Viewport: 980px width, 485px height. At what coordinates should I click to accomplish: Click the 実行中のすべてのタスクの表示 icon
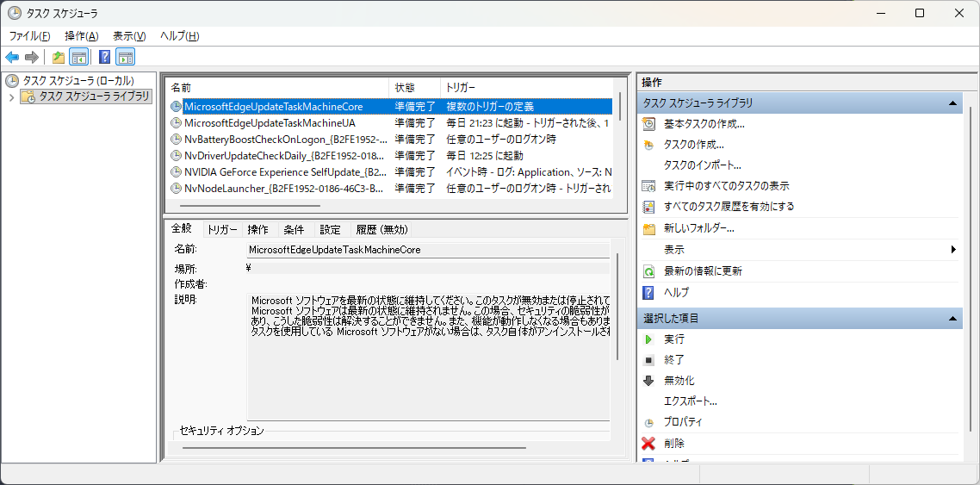pos(649,186)
